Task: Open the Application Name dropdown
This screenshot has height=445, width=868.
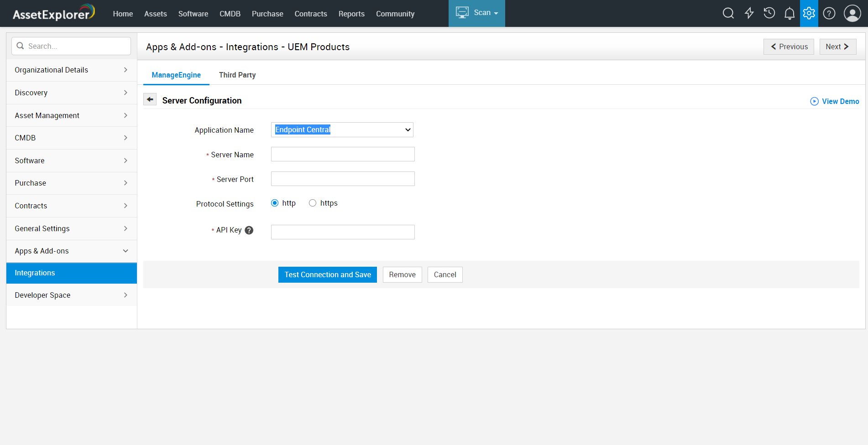Action: 342,130
